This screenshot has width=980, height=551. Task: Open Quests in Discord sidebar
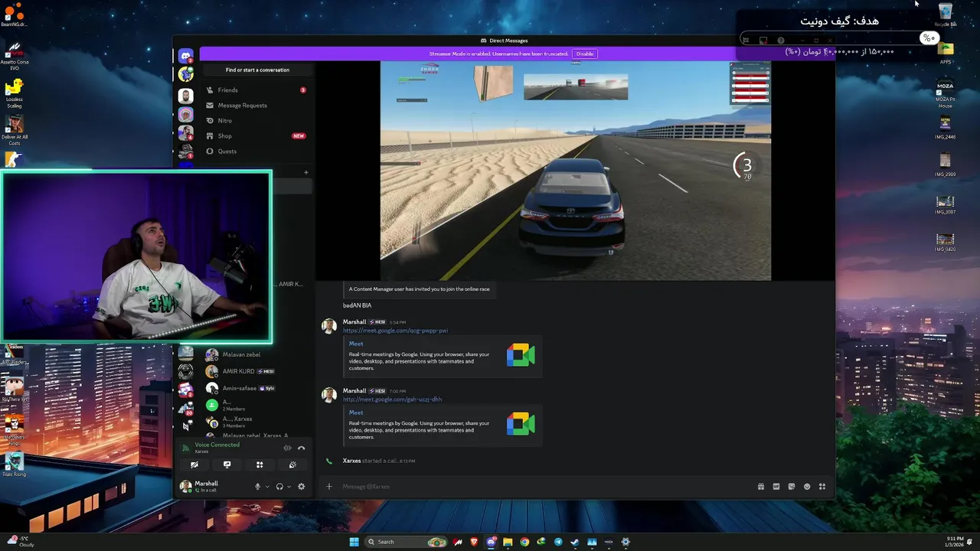coord(256,152)
